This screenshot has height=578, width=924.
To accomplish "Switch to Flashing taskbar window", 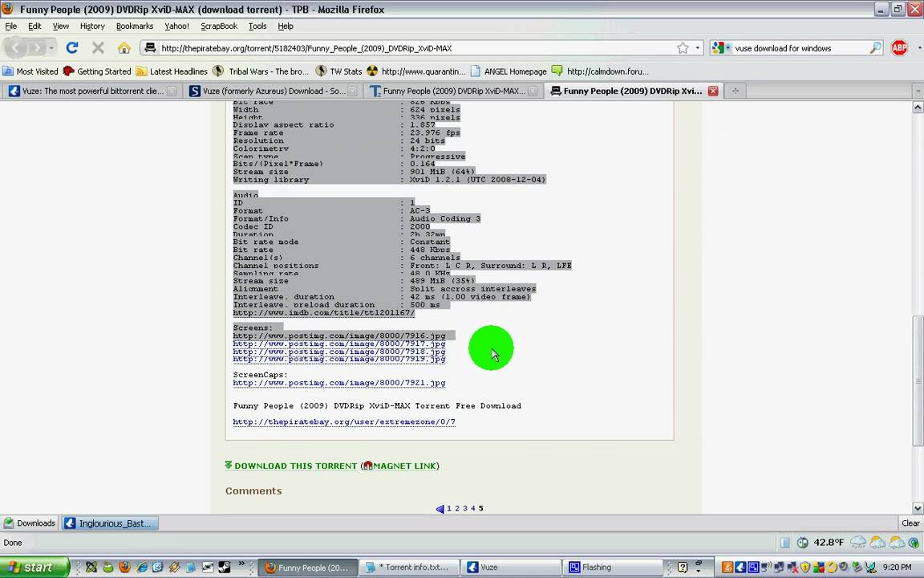I will click(x=612, y=568).
